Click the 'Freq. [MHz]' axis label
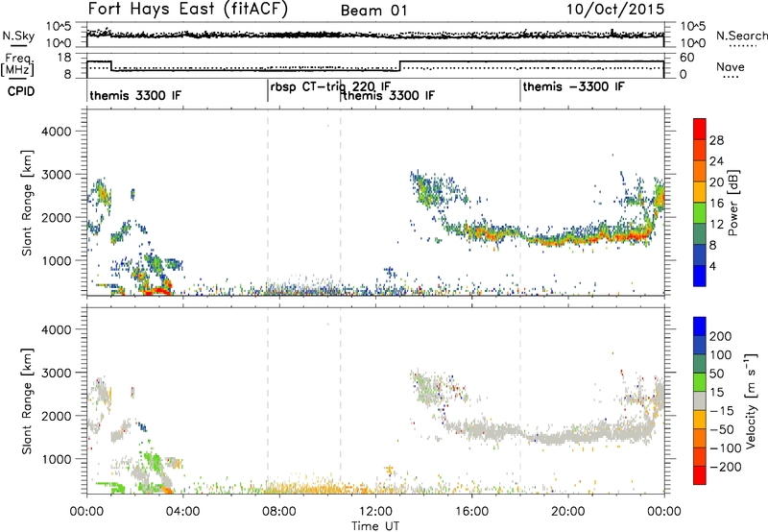The height and width of the screenshot is (532, 768). click(x=17, y=66)
